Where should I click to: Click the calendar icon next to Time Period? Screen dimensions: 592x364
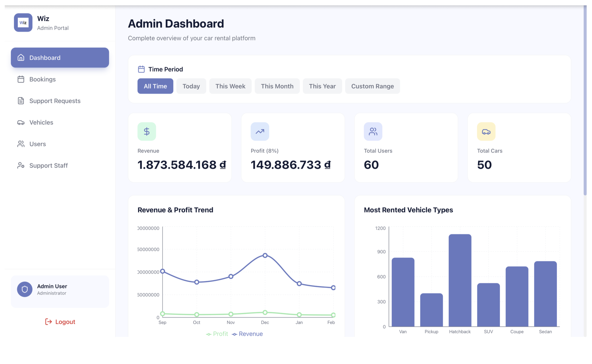141,69
